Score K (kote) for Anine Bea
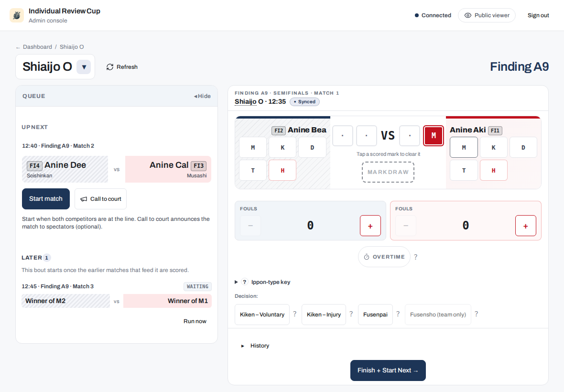The width and height of the screenshot is (564, 392). (x=282, y=147)
